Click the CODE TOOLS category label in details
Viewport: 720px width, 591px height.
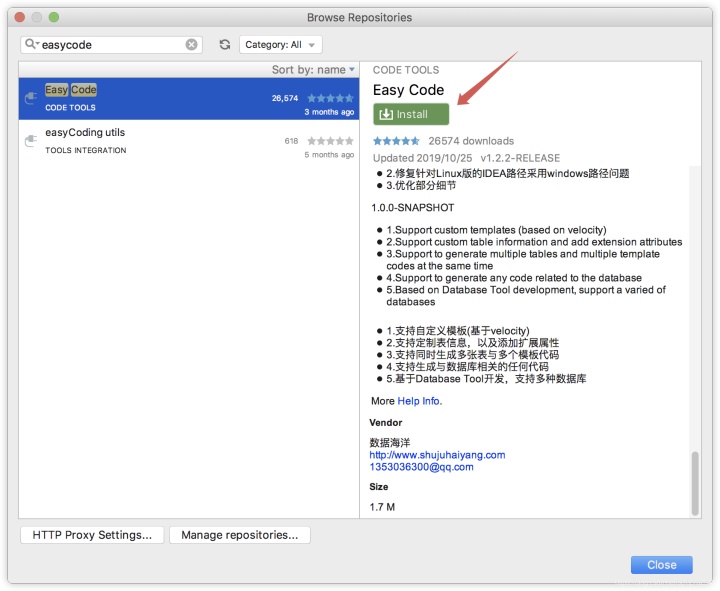point(406,70)
